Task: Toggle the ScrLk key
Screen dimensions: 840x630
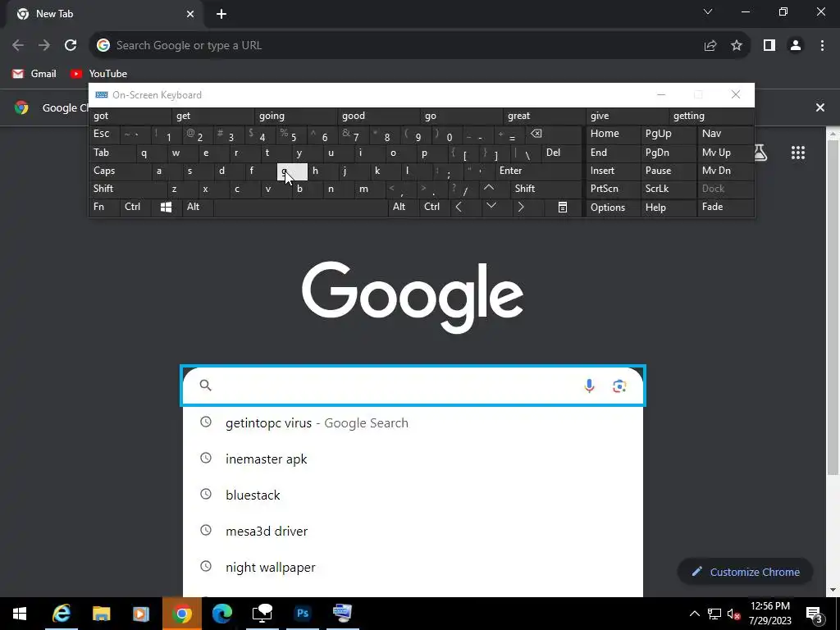Action: click(668, 189)
